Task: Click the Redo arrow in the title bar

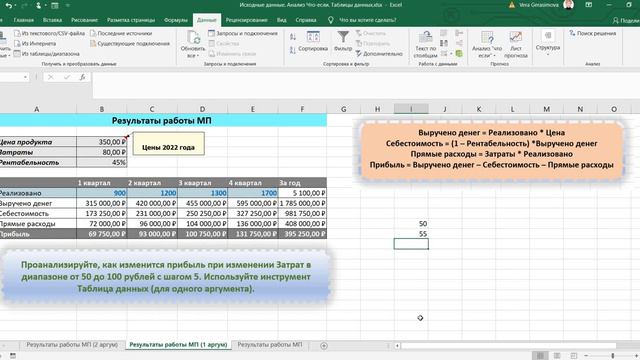Action: 24,5
